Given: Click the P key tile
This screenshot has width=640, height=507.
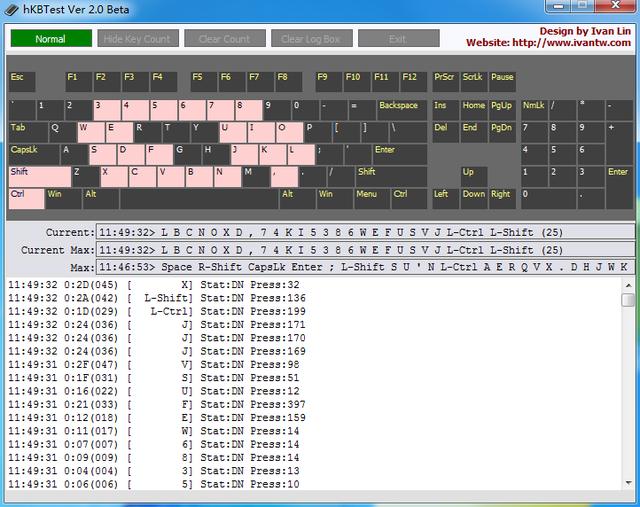Looking at the screenshot, I should tap(318, 132).
